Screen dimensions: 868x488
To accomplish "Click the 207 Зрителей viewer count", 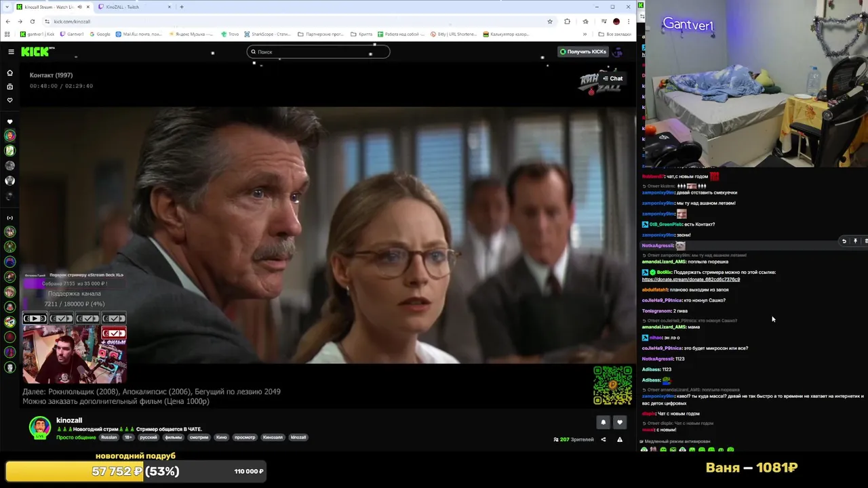I will point(574,439).
